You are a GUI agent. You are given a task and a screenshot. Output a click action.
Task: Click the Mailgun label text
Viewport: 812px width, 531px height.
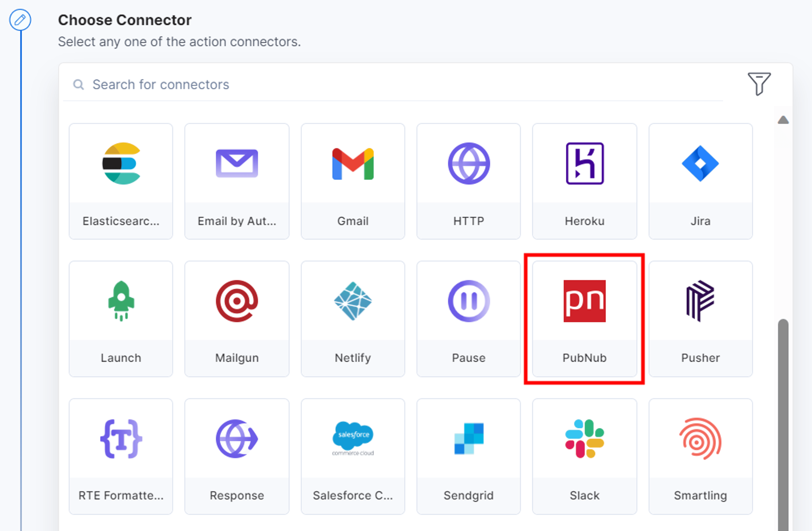point(237,358)
